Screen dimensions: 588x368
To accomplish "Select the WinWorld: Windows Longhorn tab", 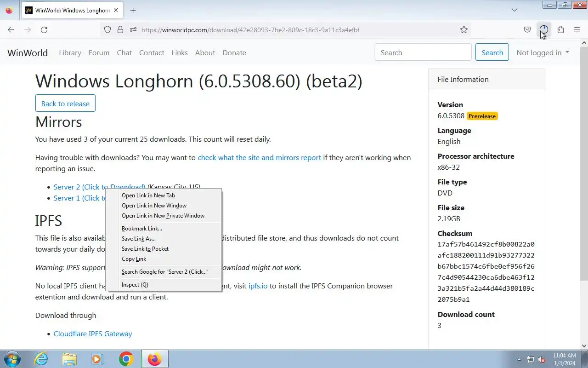I will (72, 10).
